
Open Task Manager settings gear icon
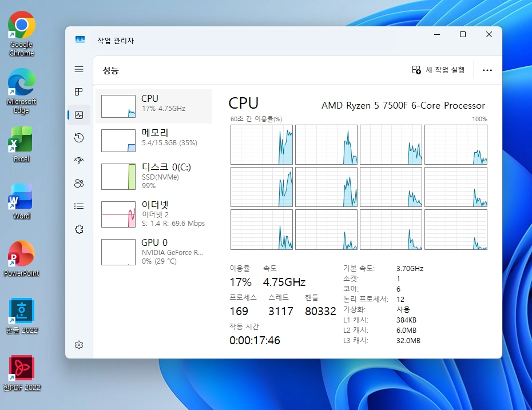point(79,345)
